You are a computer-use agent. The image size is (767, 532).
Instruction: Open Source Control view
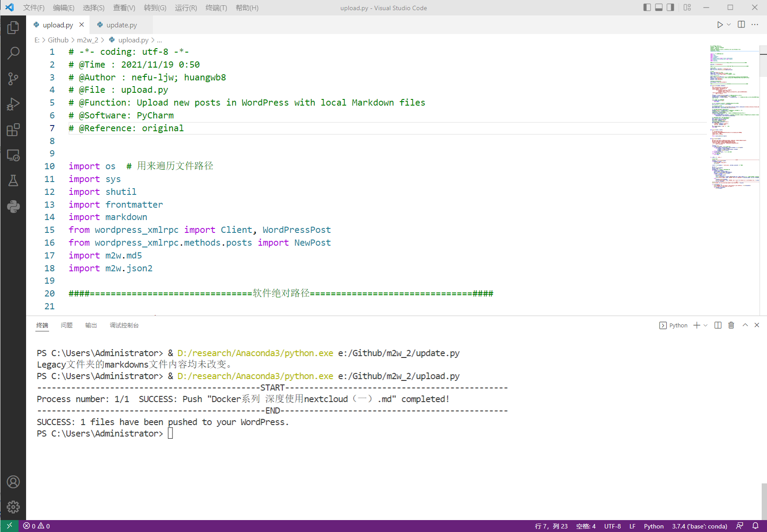[x=13, y=79]
